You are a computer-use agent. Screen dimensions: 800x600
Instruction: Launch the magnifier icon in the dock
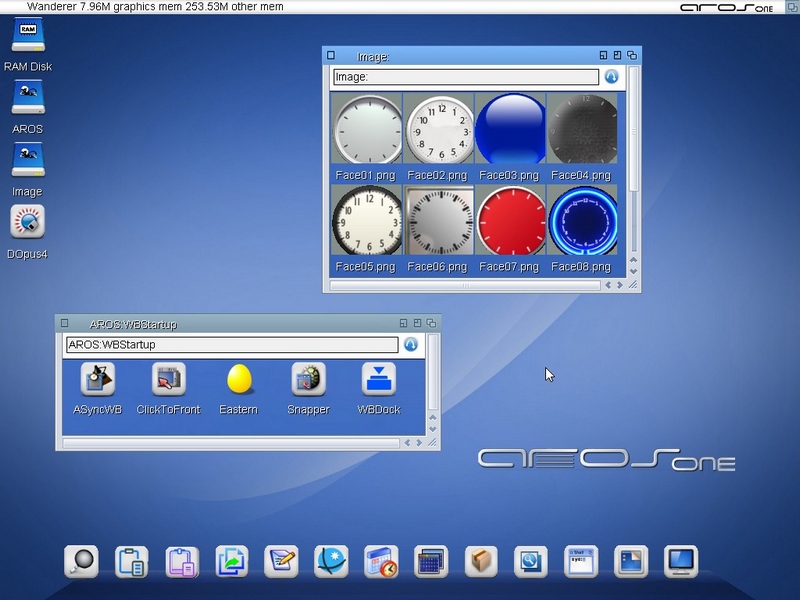pos(81,562)
